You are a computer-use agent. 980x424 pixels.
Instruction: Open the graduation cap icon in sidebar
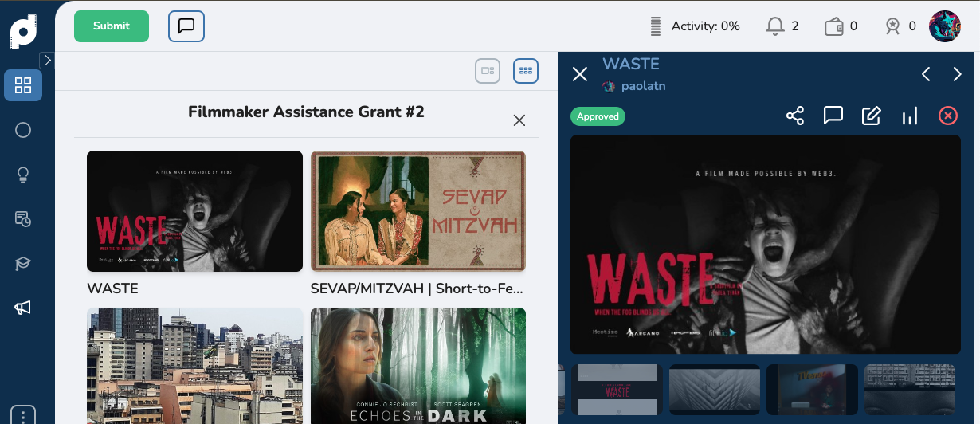23,264
